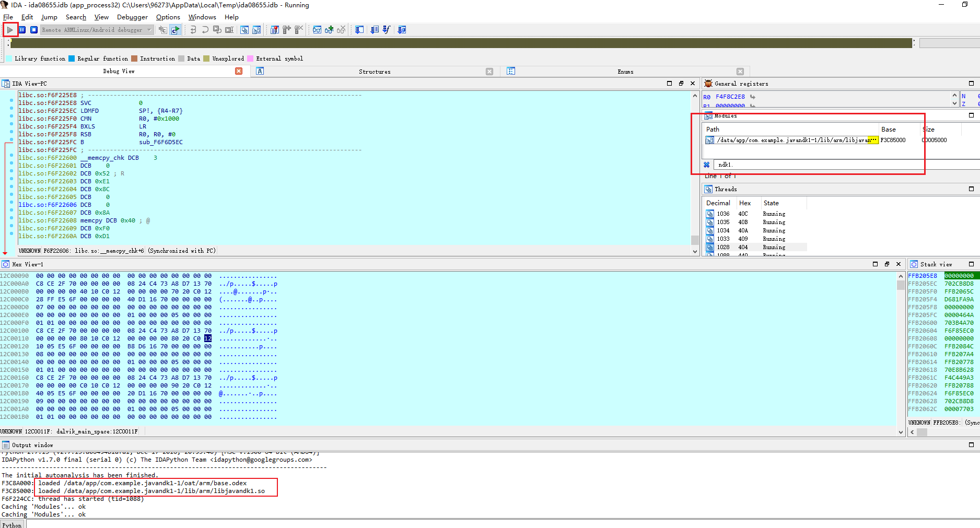Viewport: 980px width, 528px height.
Task: Open the Search menu
Action: coord(76,17)
